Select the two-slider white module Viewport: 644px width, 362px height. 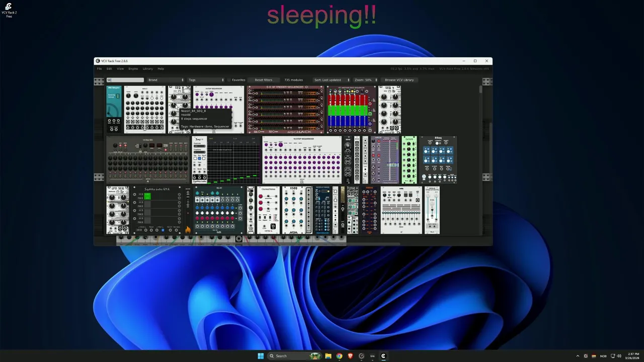click(x=432, y=210)
